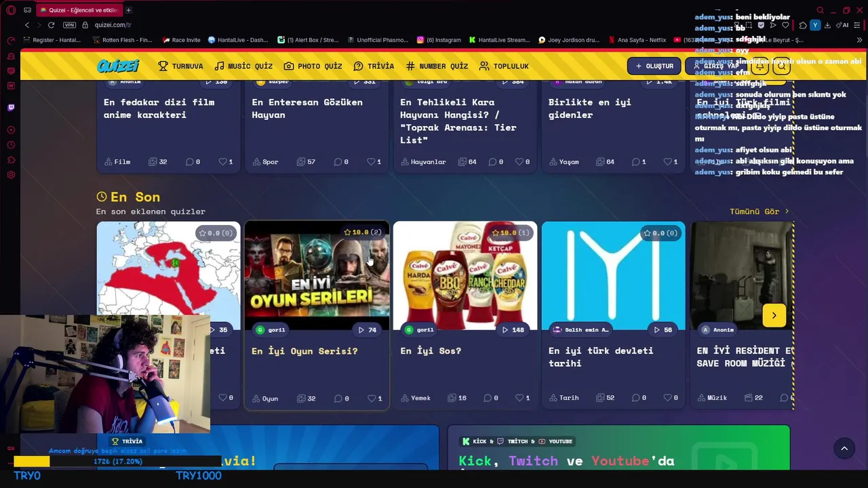This screenshot has height=488, width=868.
Task: Click star rating 0.0 (0) on IYI card
Action: pos(661,232)
